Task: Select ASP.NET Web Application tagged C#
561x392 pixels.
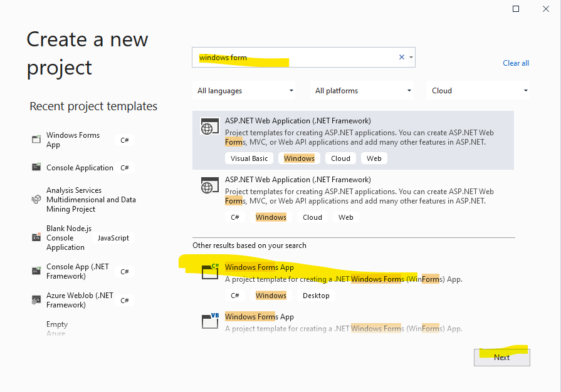Action: (353, 199)
